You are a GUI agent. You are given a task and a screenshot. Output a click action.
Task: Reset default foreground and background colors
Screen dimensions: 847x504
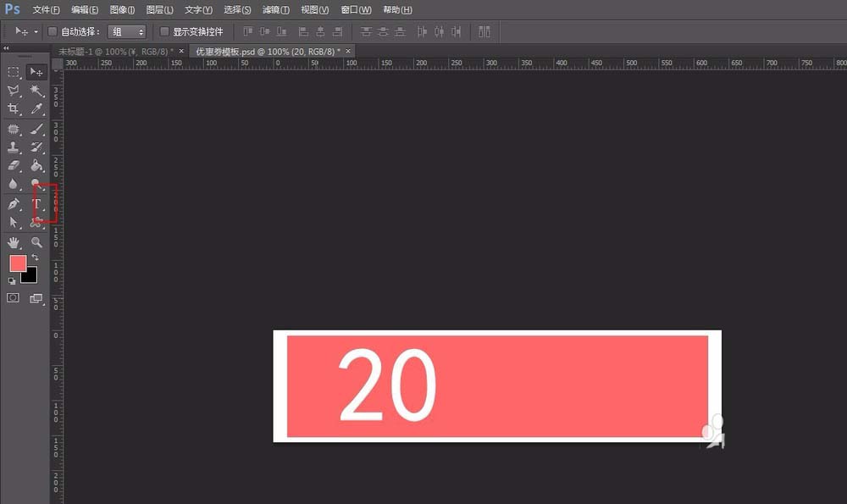[12, 281]
